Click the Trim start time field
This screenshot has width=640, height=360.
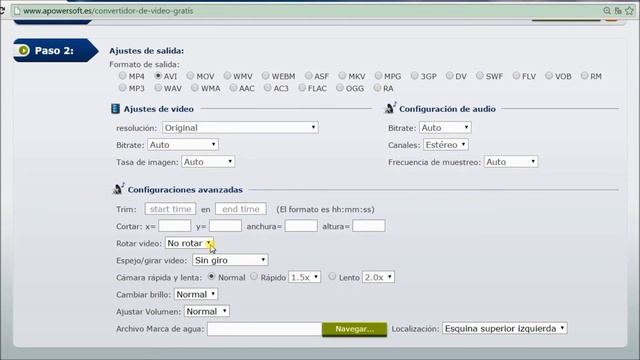pos(170,209)
